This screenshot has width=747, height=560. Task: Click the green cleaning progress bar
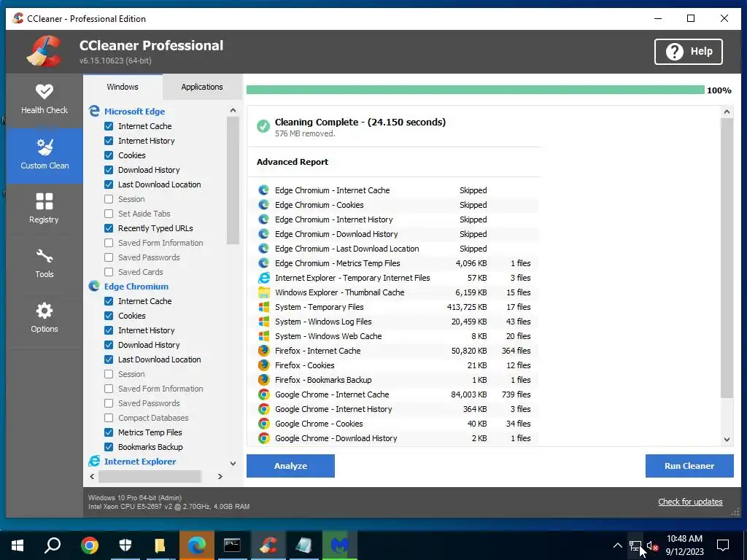[475, 90]
